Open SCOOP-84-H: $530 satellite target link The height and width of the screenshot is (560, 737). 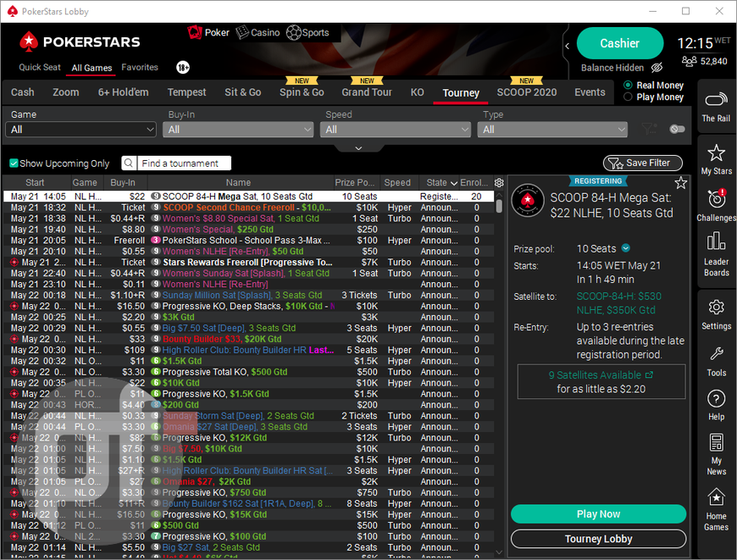pos(619,302)
